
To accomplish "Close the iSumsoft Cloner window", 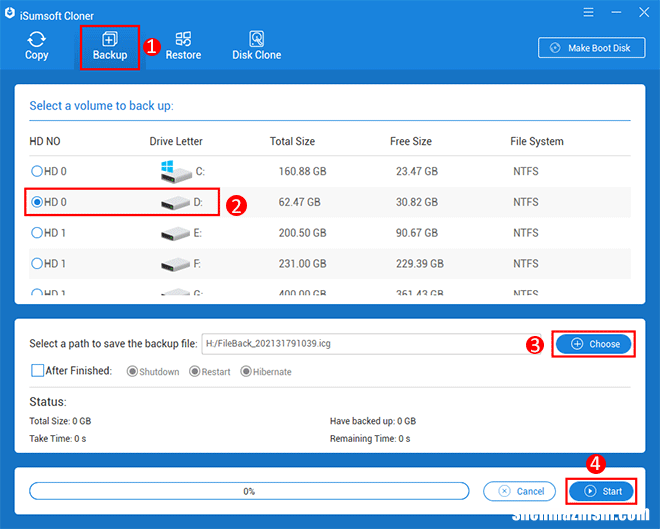I will pyautogui.click(x=644, y=12).
